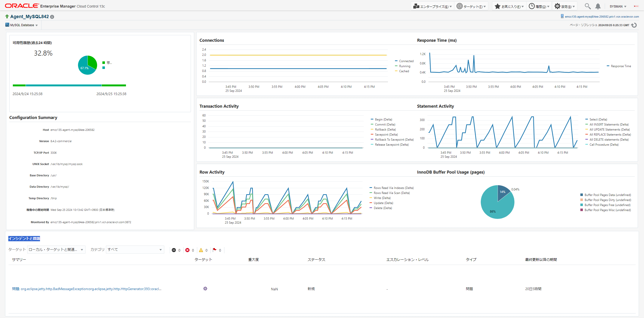
Task: Open the MySQL Database menu
Action: (24, 25)
